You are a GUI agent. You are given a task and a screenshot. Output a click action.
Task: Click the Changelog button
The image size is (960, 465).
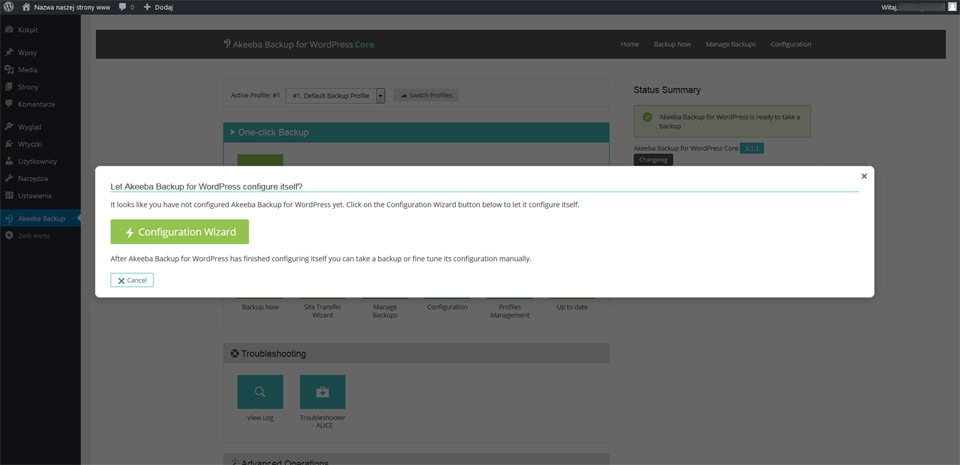tap(653, 160)
